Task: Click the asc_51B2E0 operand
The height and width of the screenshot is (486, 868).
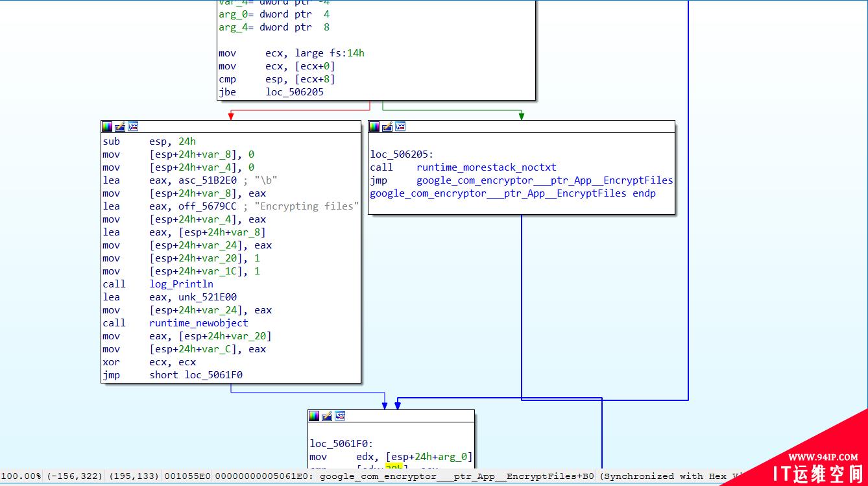Action: pyautogui.click(x=208, y=180)
